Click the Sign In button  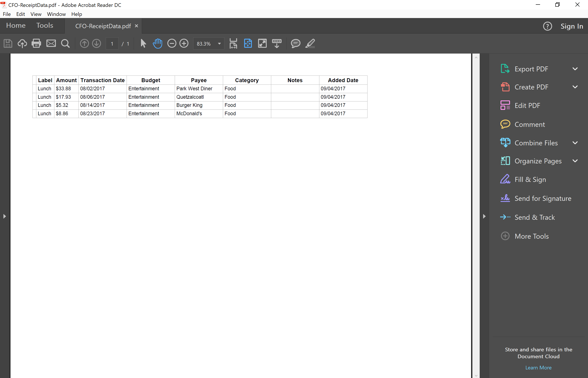572,26
